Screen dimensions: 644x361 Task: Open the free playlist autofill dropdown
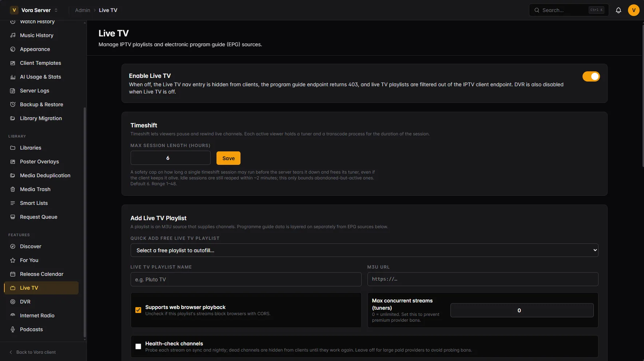tap(364, 250)
